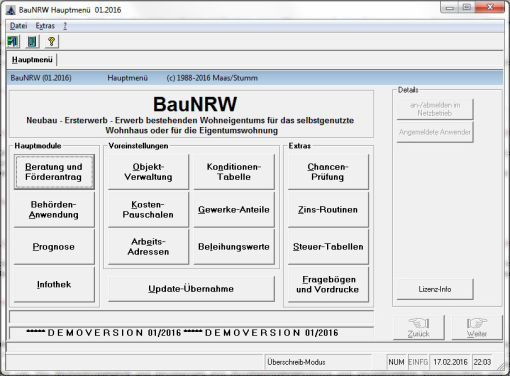Click Angemeldete Anwender button
Image resolution: width=510 pixels, height=376 pixels.
[x=435, y=132]
